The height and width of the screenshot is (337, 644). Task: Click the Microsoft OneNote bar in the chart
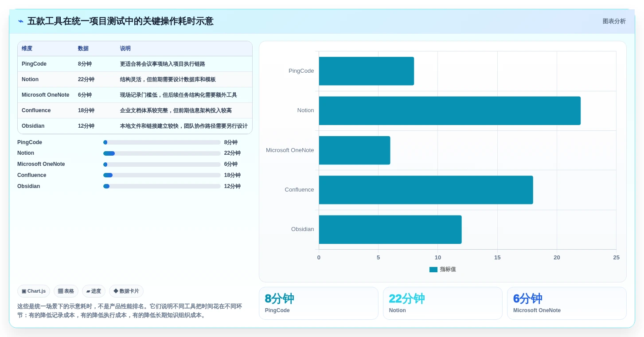point(355,150)
